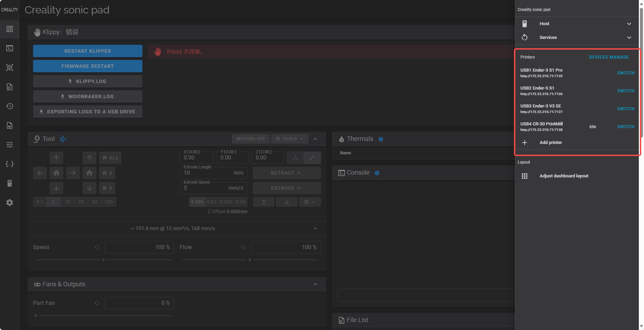Open DEVICES MANAGE

click(609, 57)
